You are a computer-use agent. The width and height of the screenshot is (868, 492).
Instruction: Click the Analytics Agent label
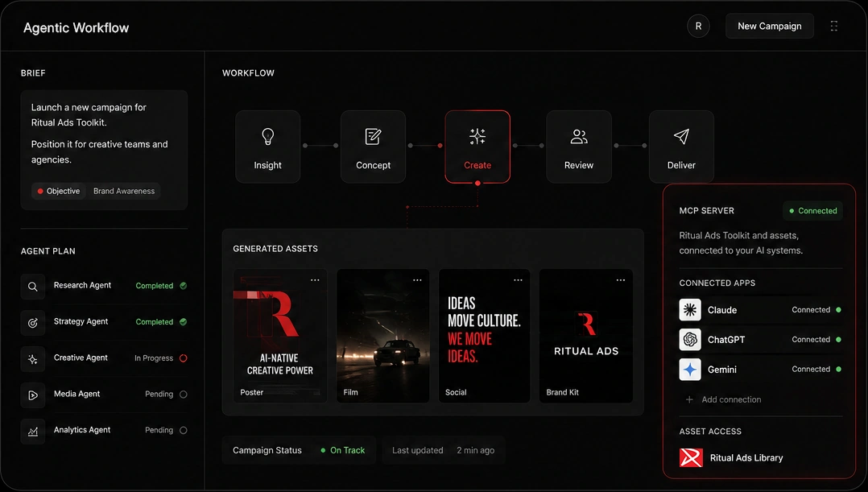coord(82,430)
